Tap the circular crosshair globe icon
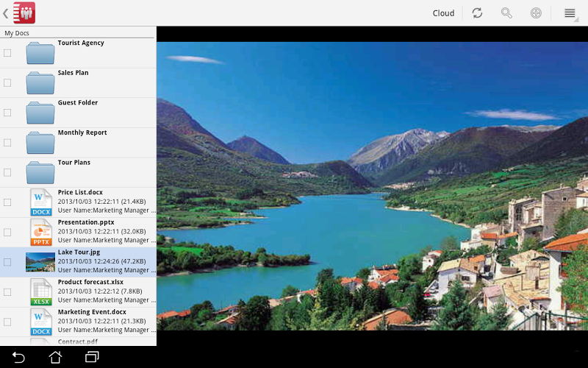The width and height of the screenshot is (588, 368). [536, 13]
